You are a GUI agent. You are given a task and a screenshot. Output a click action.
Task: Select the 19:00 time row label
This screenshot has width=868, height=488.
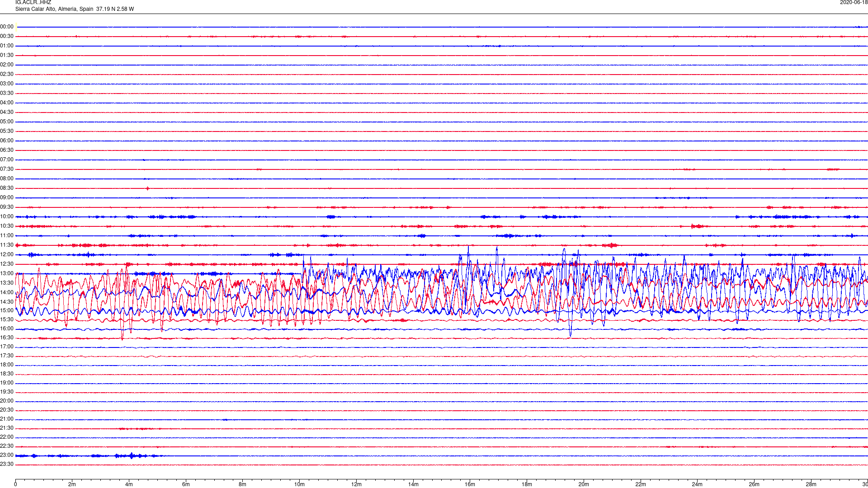pyautogui.click(x=7, y=383)
